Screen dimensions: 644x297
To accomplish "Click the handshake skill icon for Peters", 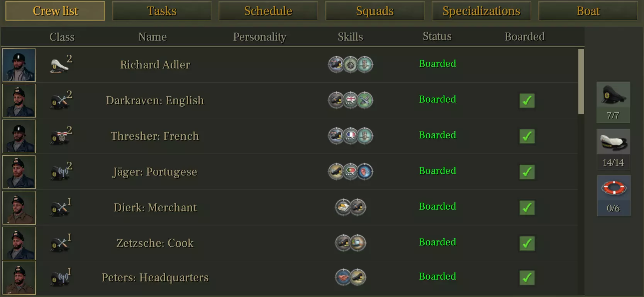I will coord(343,277).
